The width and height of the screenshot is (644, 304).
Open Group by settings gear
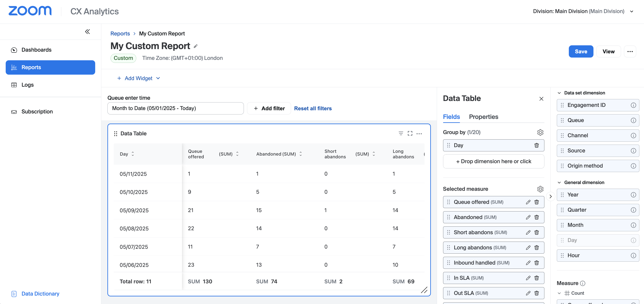click(x=540, y=132)
